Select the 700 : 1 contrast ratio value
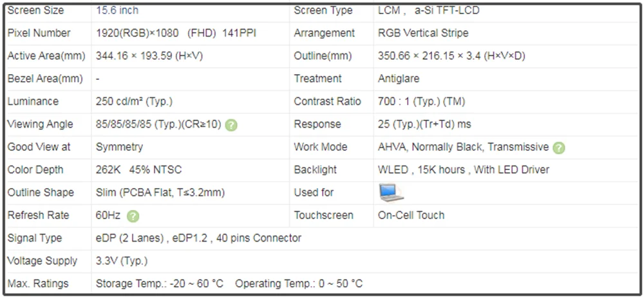644x297 pixels. pos(421,102)
